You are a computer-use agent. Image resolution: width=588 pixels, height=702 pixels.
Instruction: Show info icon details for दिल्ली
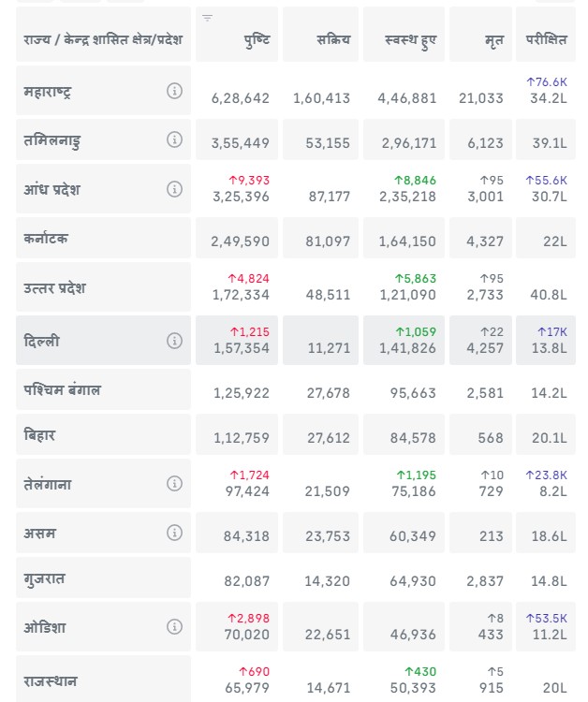[x=174, y=341]
